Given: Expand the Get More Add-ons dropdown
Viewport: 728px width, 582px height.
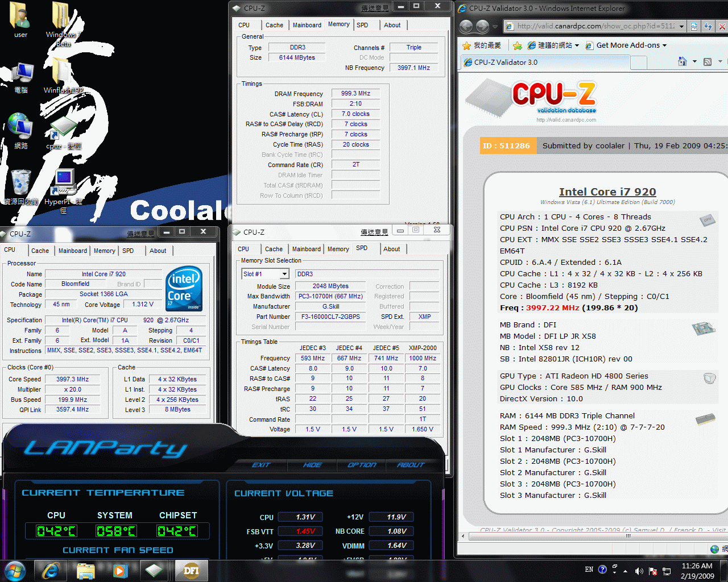Looking at the screenshot, I should click(664, 45).
